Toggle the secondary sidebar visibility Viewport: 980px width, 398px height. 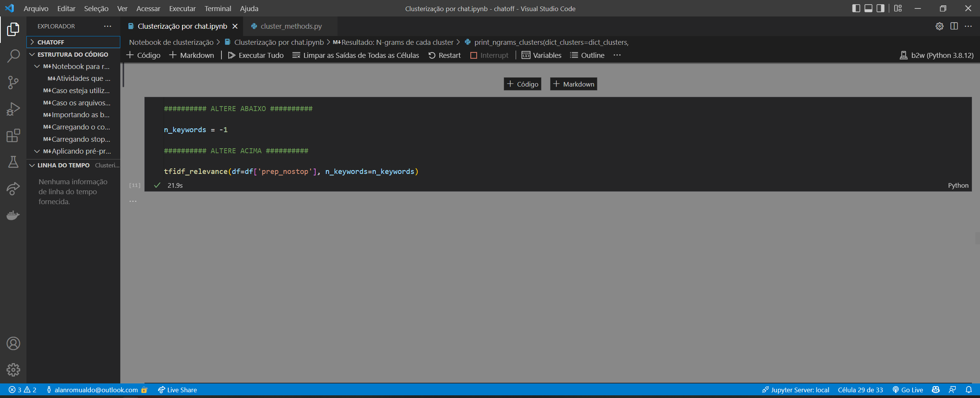880,8
